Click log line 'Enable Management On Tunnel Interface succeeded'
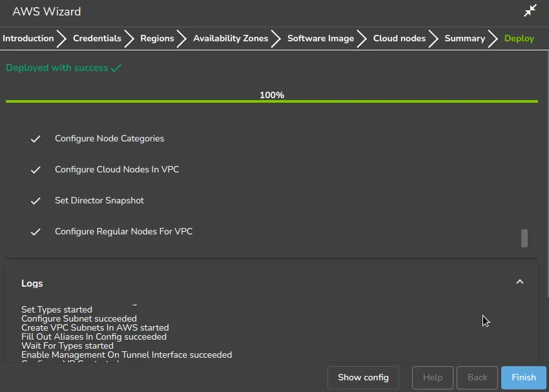 127,355
